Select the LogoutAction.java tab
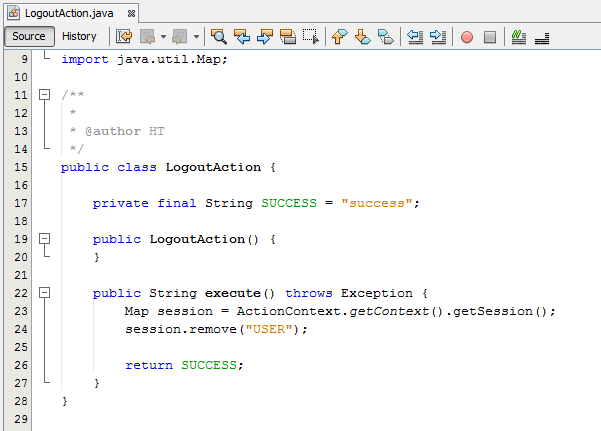601x431 pixels. (69, 13)
